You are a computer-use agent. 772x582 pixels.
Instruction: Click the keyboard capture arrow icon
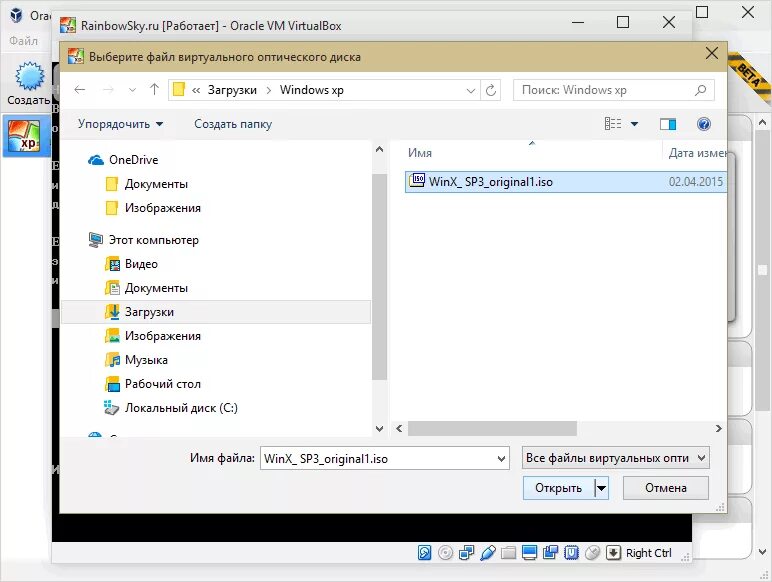(x=613, y=553)
